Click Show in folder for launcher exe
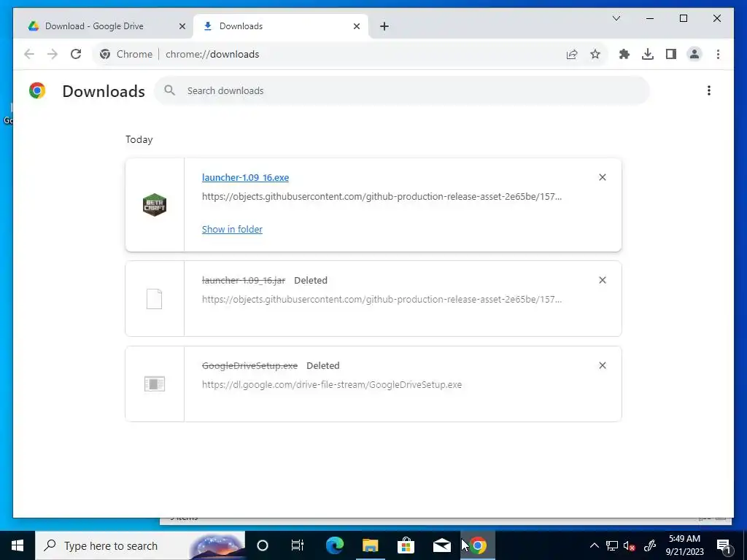The image size is (747, 560). coord(232,230)
